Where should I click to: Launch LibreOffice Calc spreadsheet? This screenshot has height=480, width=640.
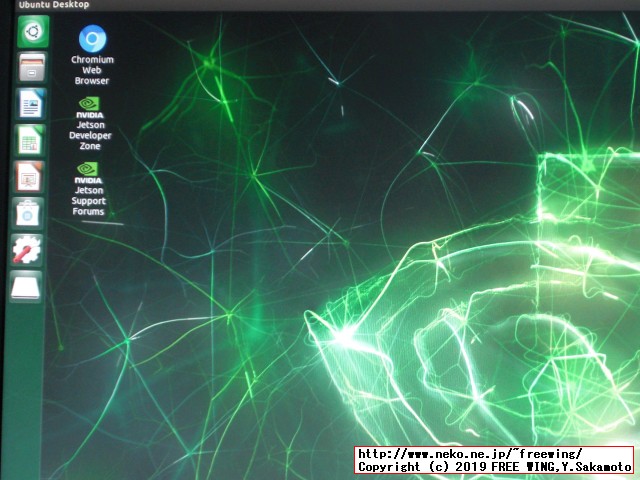click(x=29, y=141)
